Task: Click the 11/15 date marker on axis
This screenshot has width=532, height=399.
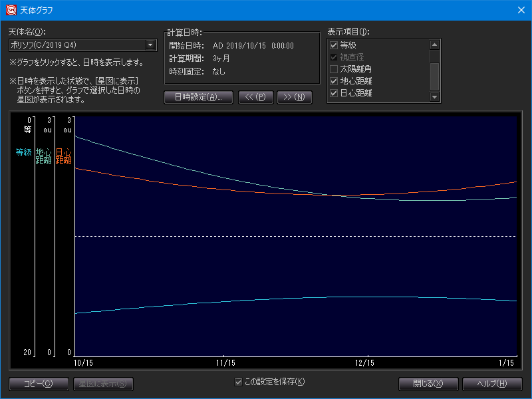Action: (226, 363)
